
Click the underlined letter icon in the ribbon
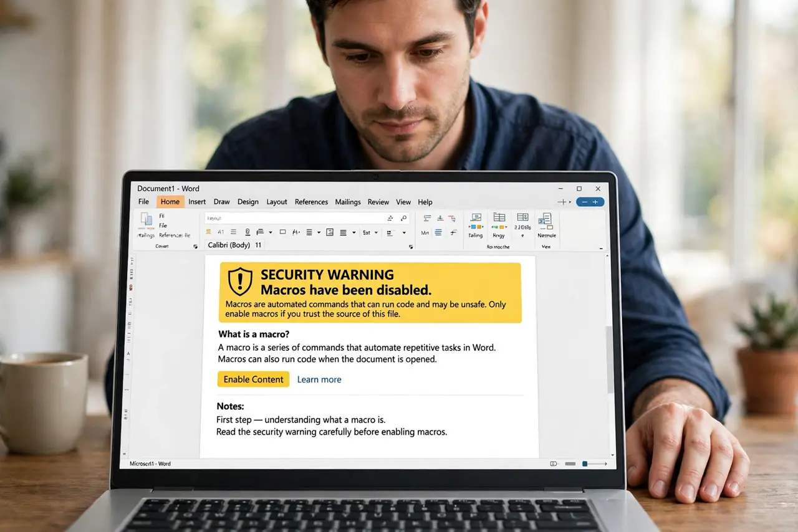coord(248,232)
